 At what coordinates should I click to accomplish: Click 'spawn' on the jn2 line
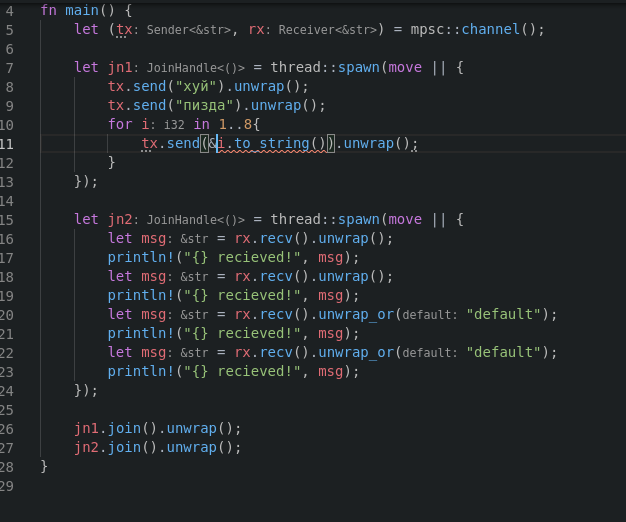pos(359,219)
